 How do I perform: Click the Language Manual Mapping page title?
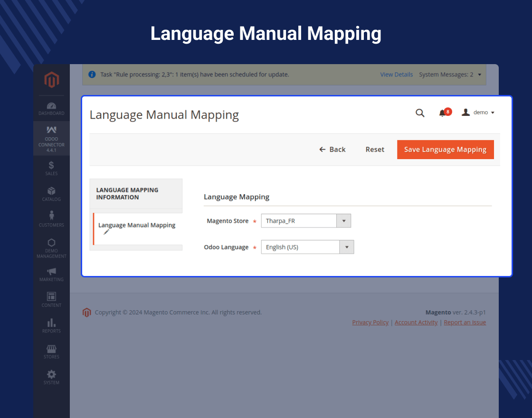(x=164, y=115)
